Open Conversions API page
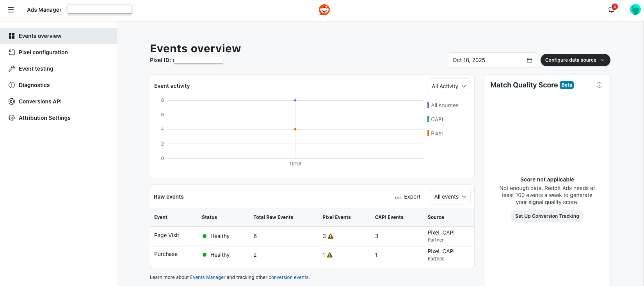 click(x=58, y=101)
